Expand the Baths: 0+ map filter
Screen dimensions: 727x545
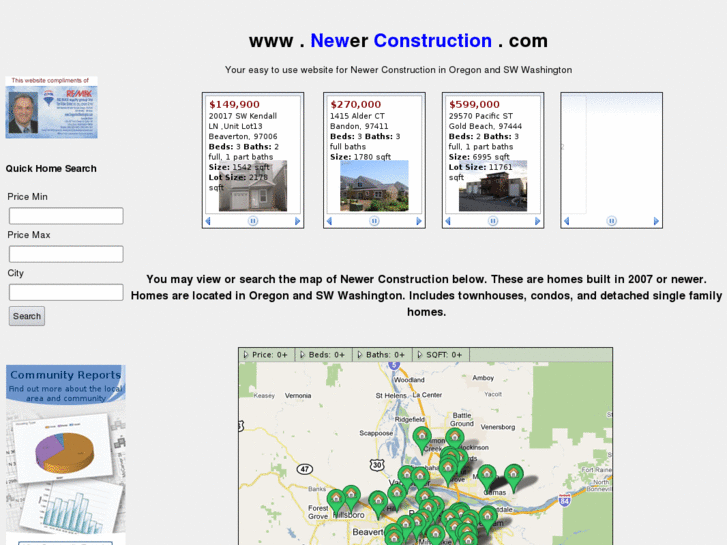click(x=382, y=355)
